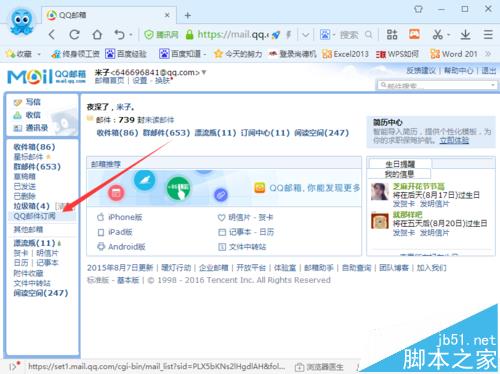The width and height of the screenshot is (500, 374).
Task: Switch to 生日提醒 tab
Action: click(x=400, y=164)
